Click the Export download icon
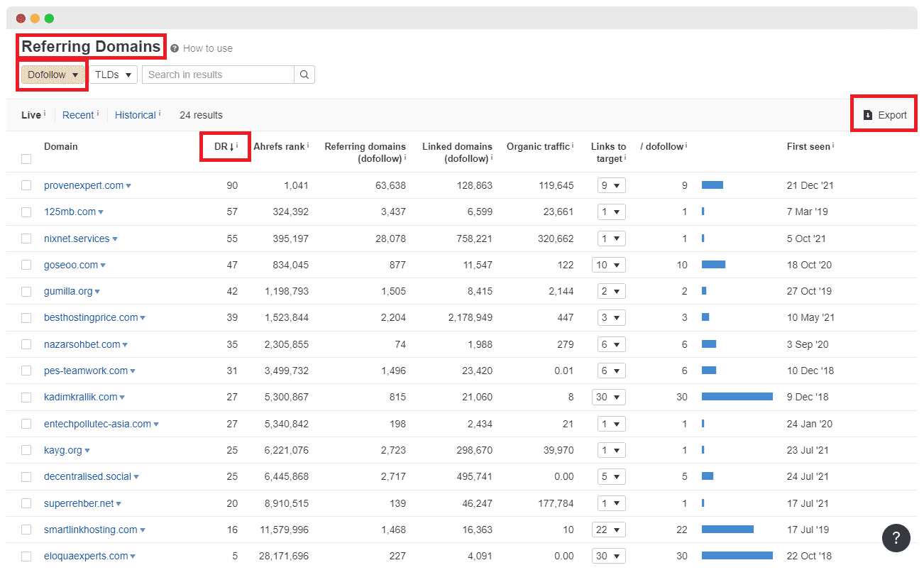Viewport: 924px width, 570px height. point(867,115)
